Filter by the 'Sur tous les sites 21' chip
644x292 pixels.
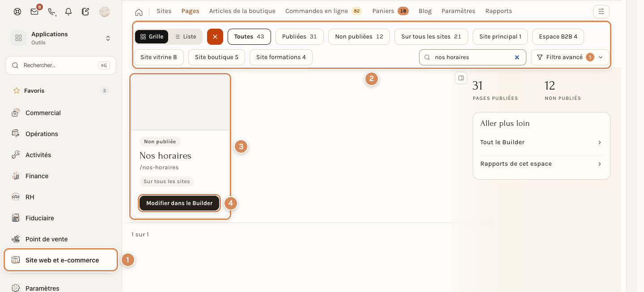tap(431, 37)
